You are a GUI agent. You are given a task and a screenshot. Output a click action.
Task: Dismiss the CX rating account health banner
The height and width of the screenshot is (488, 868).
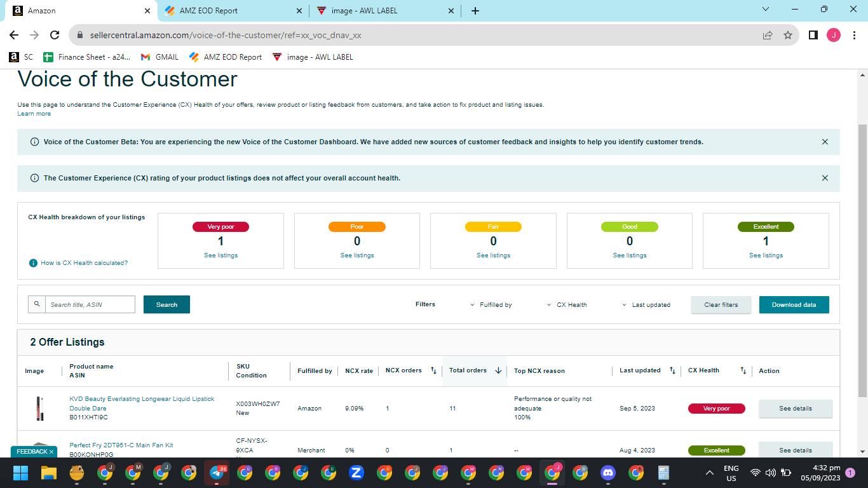point(825,178)
